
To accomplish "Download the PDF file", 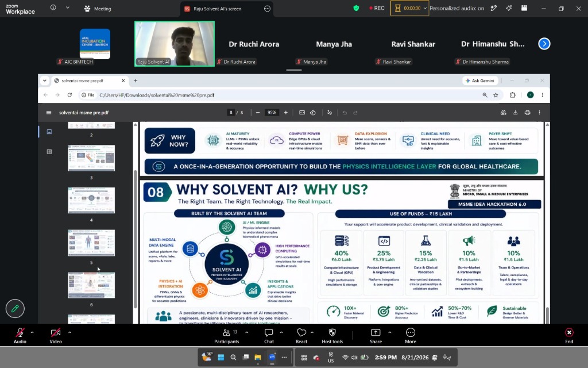I will pyautogui.click(x=515, y=113).
